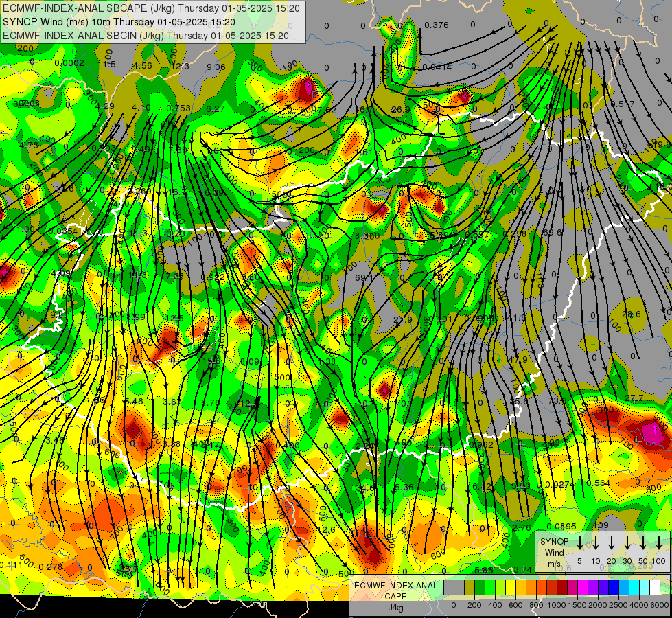Click the 0.376 value on the map
Screen dimensions: 672x618
[x=437, y=25]
